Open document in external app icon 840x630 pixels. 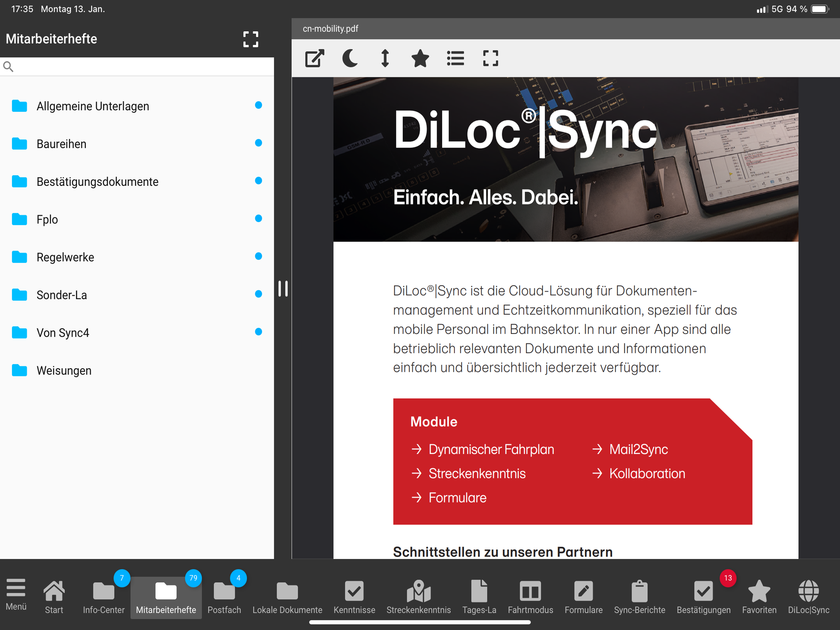(315, 58)
